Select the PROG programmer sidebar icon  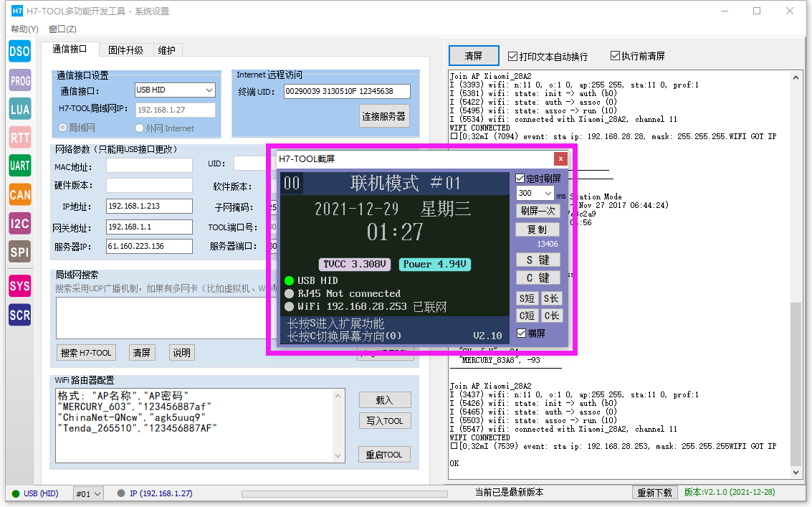[19, 80]
